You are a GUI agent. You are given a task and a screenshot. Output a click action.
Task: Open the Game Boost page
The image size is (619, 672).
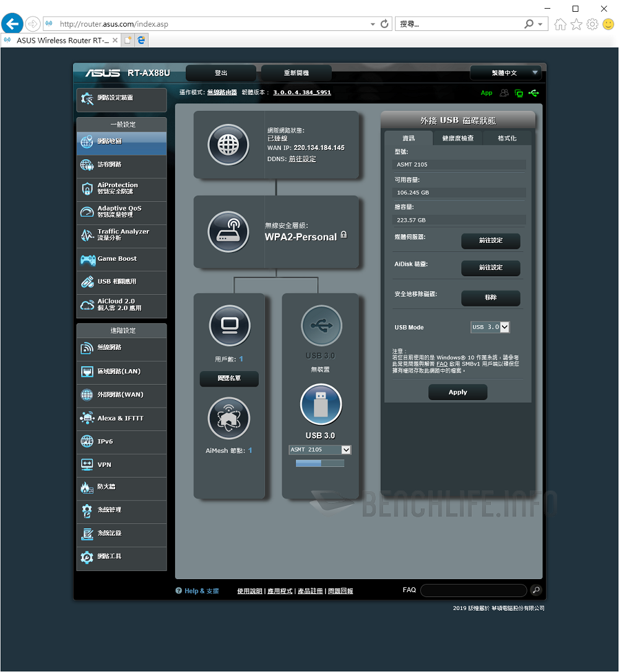click(x=121, y=259)
